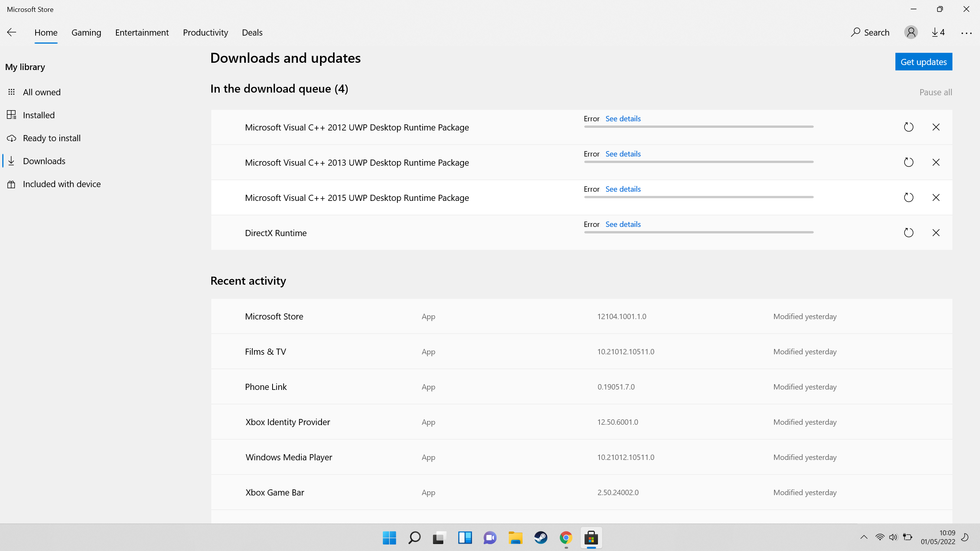Open Microsoft Store recent activity entry

pyautogui.click(x=581, y=316)
